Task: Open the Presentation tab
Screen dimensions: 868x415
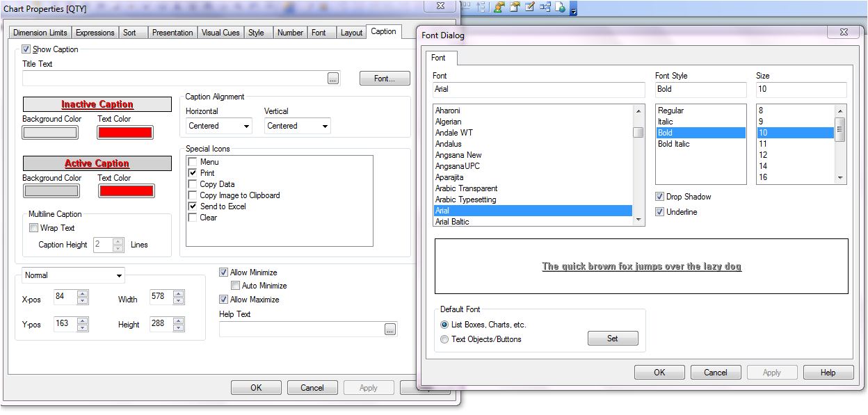Action: click(172, 33)
